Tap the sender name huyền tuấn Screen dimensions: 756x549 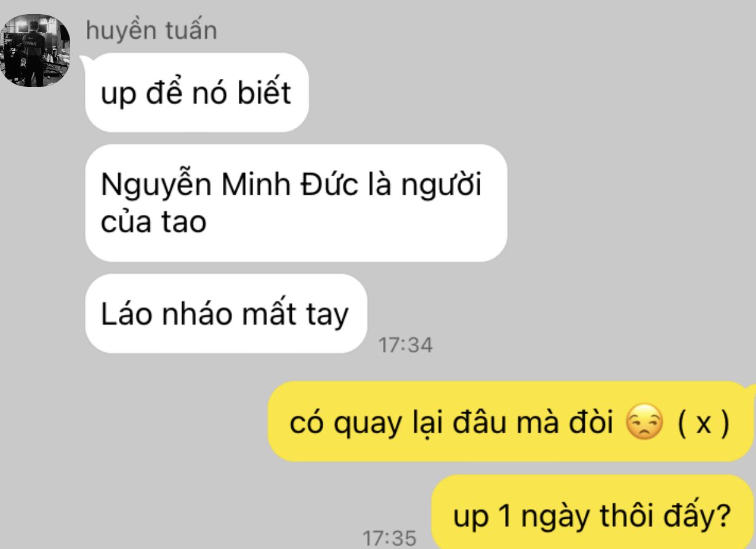click(151, 30)
